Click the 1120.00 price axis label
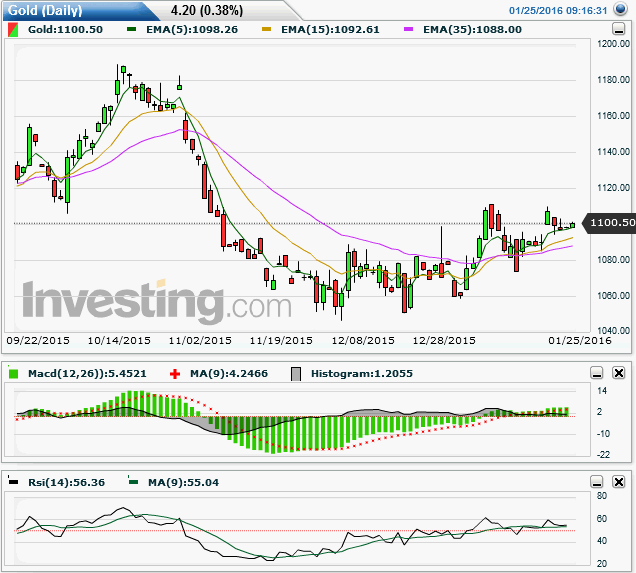 coord(614,188)
